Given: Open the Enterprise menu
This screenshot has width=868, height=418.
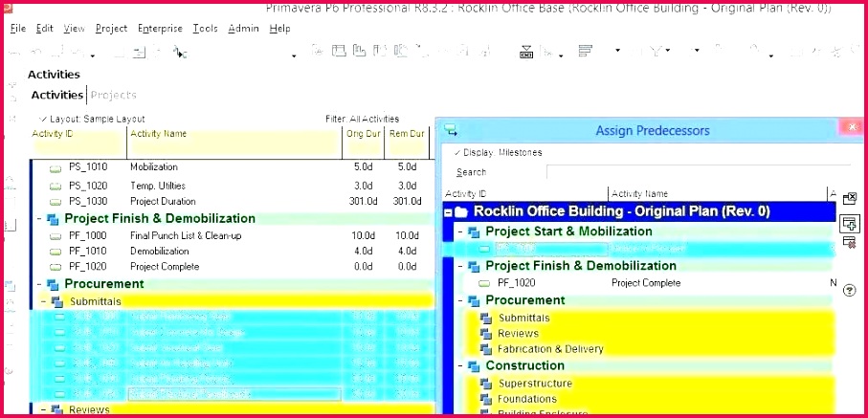Looking at the screenshot, I should click(159, 29).
